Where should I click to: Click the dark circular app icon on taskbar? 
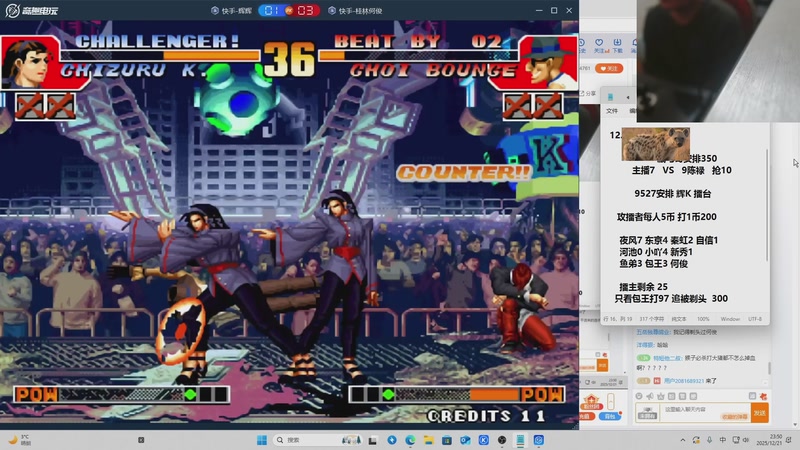[502, 440]
